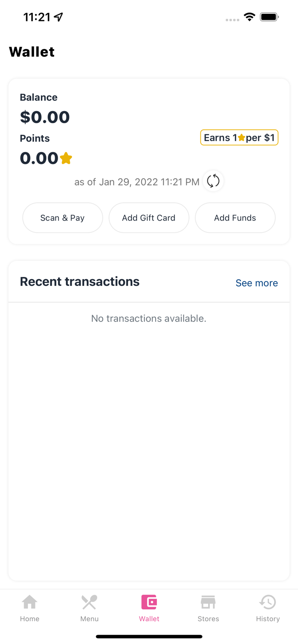This screenshot has width=298, height=644.
Task: Tap the Add Funds button
Action: (235, 218)
